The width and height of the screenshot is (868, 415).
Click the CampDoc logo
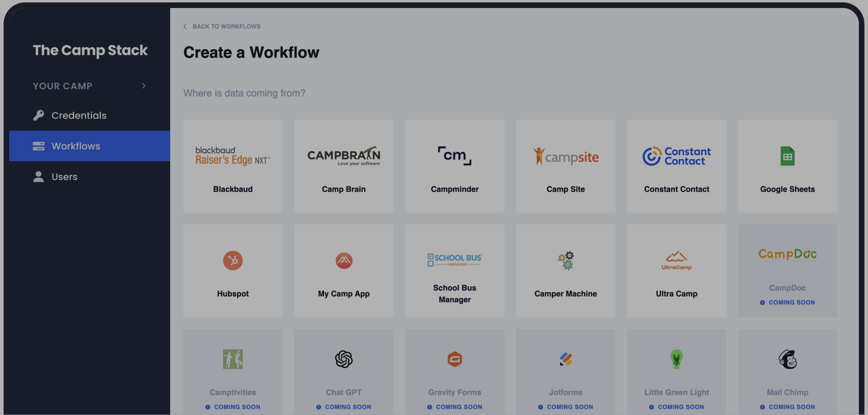[787, 254]
